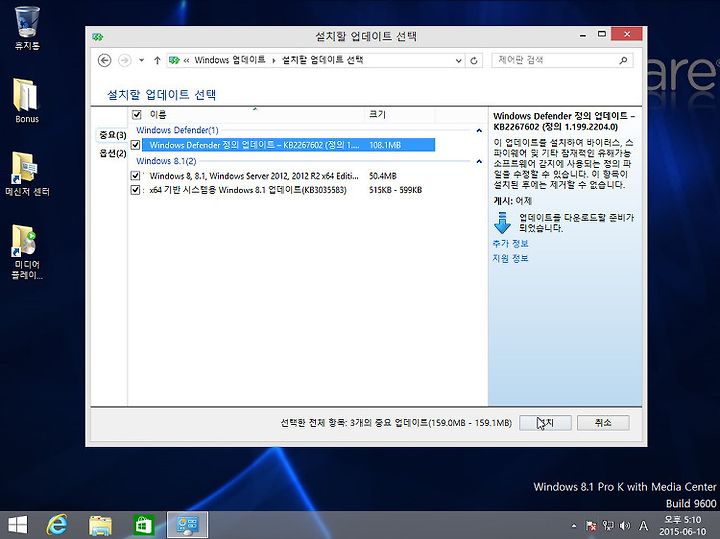Image resolution: width=720 pixels, height=539 pixels.
Task: Go up one level with the up arrow
Action: 157,60
